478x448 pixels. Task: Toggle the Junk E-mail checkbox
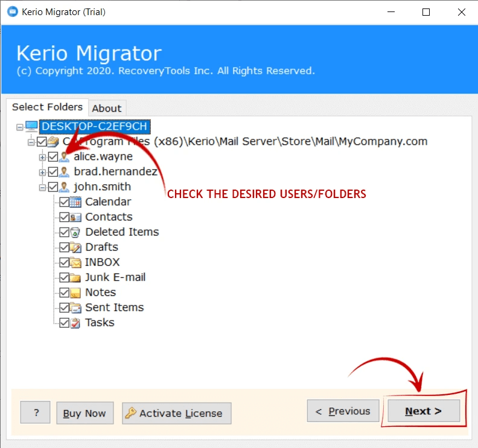(x=65, y=278)
